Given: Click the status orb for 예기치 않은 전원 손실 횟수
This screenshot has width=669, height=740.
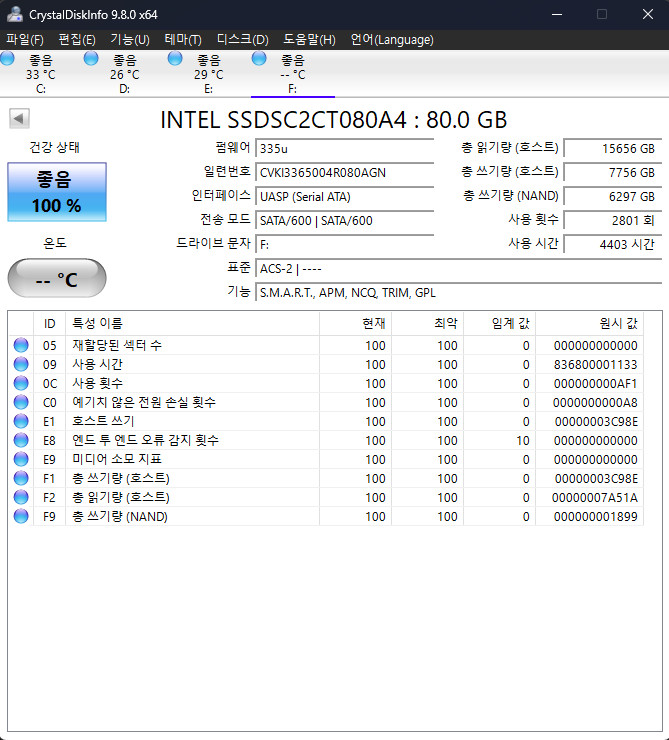Looking at the screenshot, I should [x=21, y=402].
